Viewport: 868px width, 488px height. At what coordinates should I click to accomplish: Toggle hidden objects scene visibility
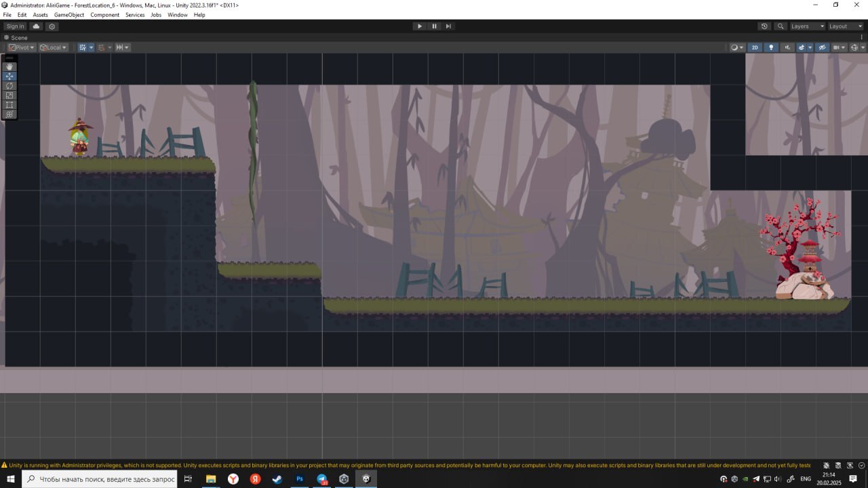coord(822,47)
